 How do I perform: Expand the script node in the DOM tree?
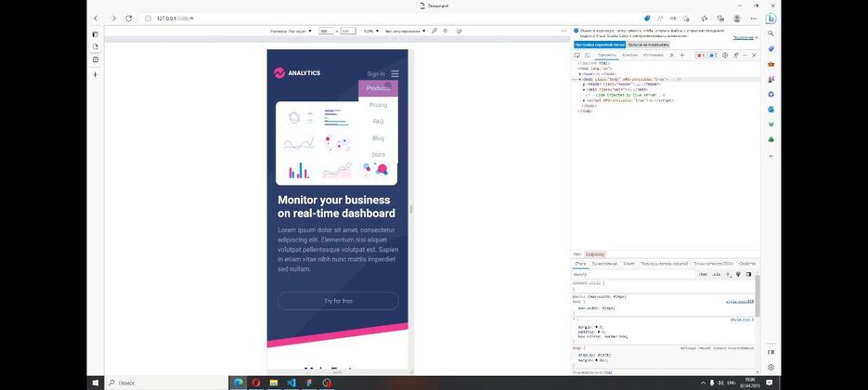[x=584, y=100]
